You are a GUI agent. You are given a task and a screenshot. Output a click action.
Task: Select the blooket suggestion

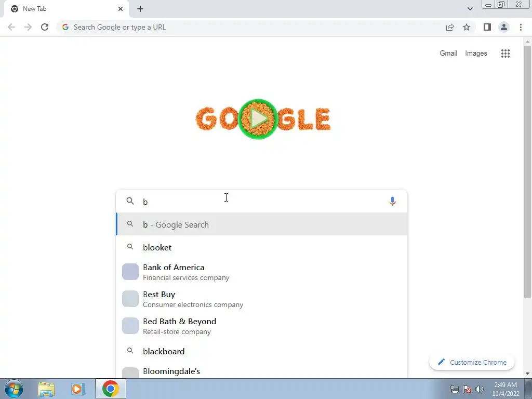261,247
